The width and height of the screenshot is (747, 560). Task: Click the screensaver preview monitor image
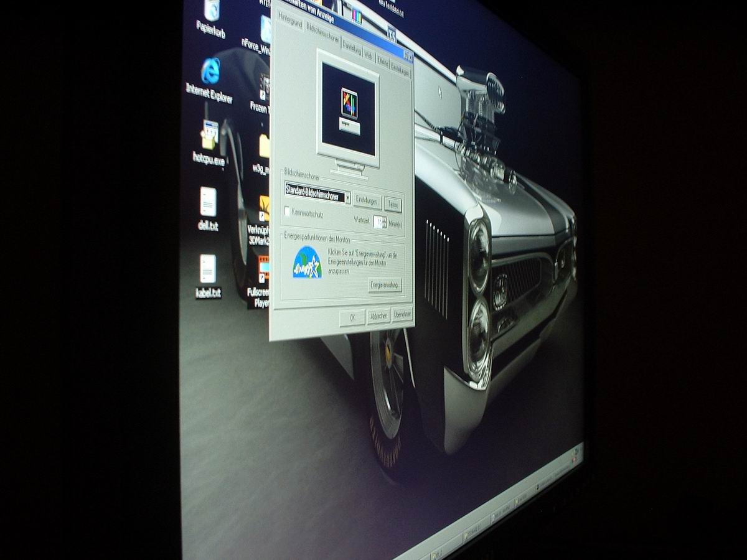point(348,111)
